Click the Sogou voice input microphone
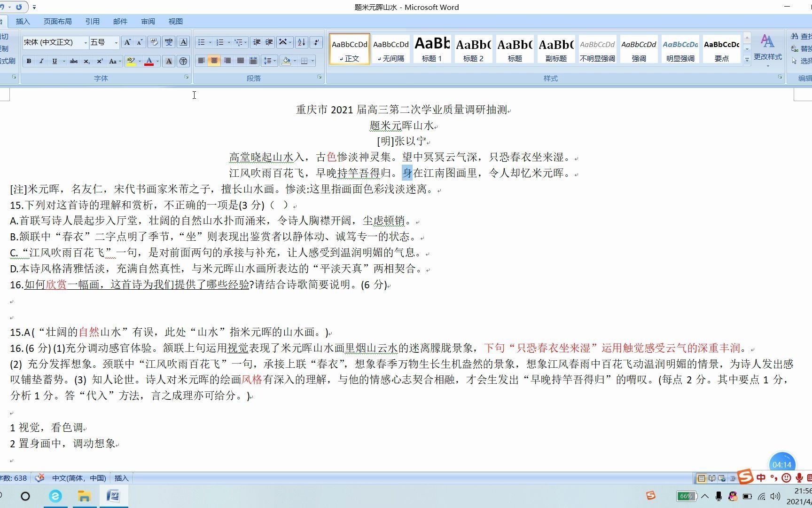 tap(799, 478)
